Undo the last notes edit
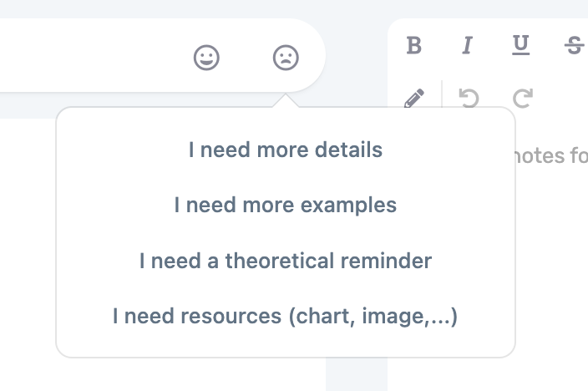 point(469,99)
